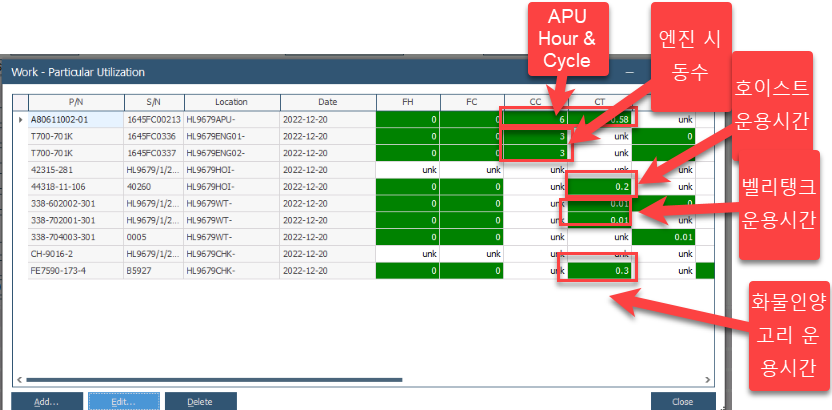The height and width of the screenshot is (410, 832).
Task: Sort by the P/N column header
Action: [x=76, y=102]
